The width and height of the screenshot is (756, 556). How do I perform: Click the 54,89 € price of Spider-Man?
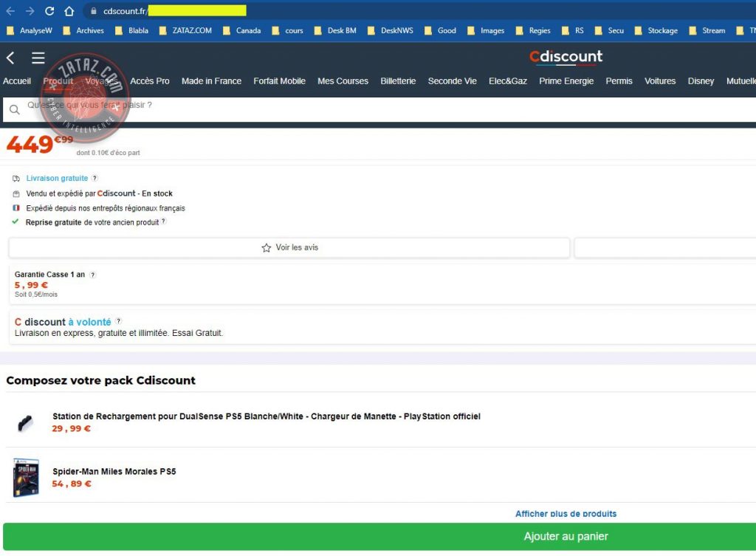tap(72, 484)
